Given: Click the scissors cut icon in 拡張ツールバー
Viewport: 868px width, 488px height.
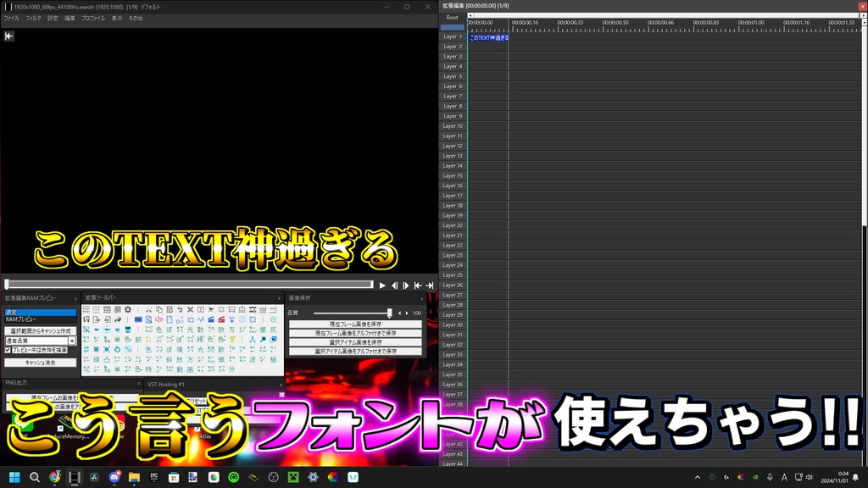Looking at the screenshot, I should click(x=149, y=310).
